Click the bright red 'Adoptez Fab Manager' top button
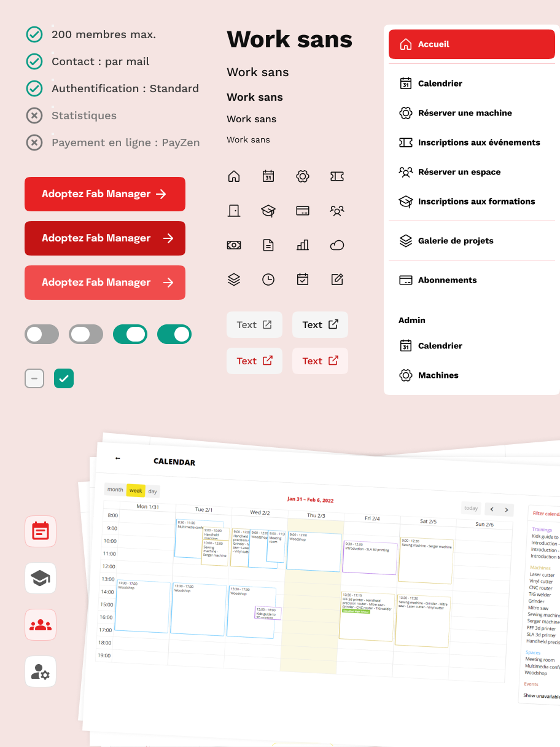 pos(105,194)
